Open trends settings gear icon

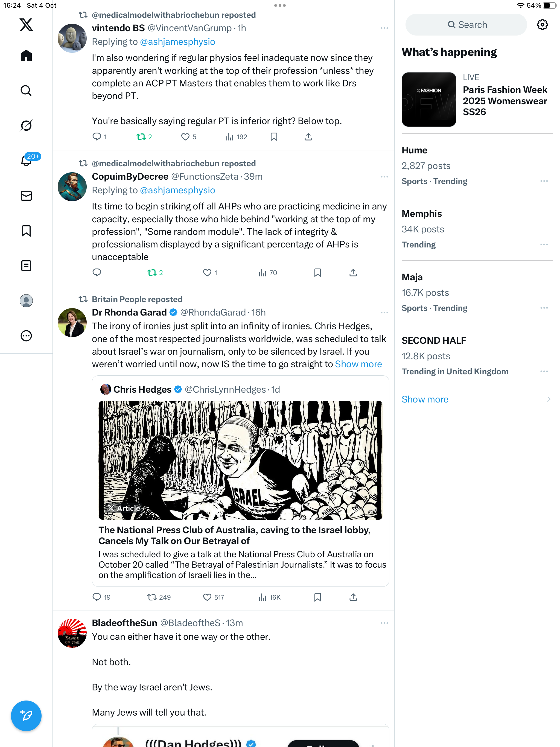tap(542, 25)
